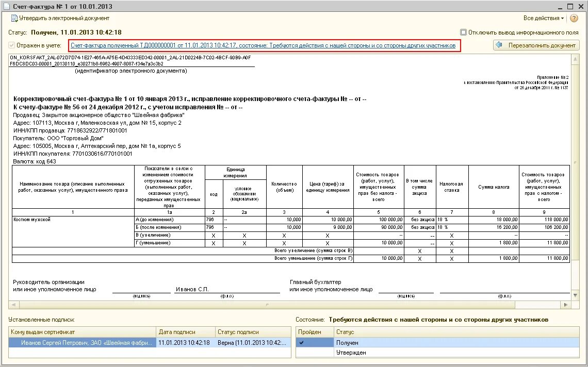This screenshot has height=367, width=588.
Task: Click the Статус column header in states table
Action: click(456, 332)
